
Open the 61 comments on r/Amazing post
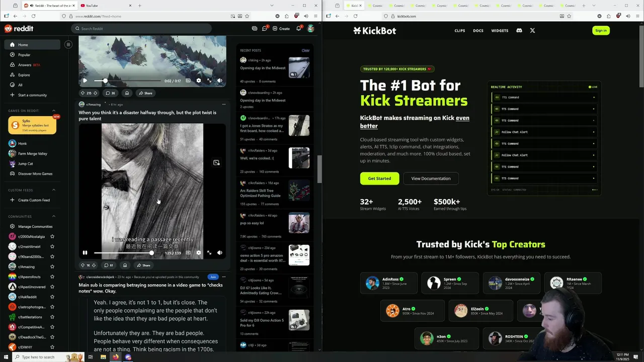109,265
